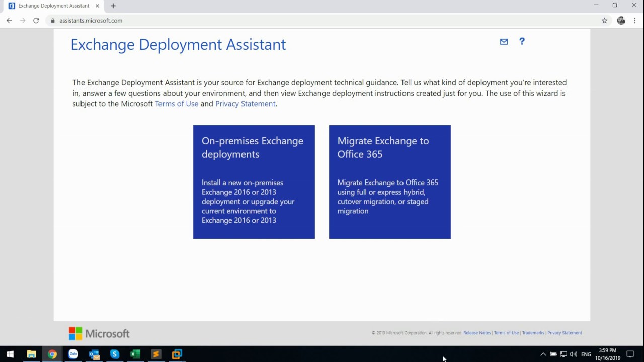Open Outlook from the taskbar
Screen dimensions: 644x362
(x=94, y=354)
